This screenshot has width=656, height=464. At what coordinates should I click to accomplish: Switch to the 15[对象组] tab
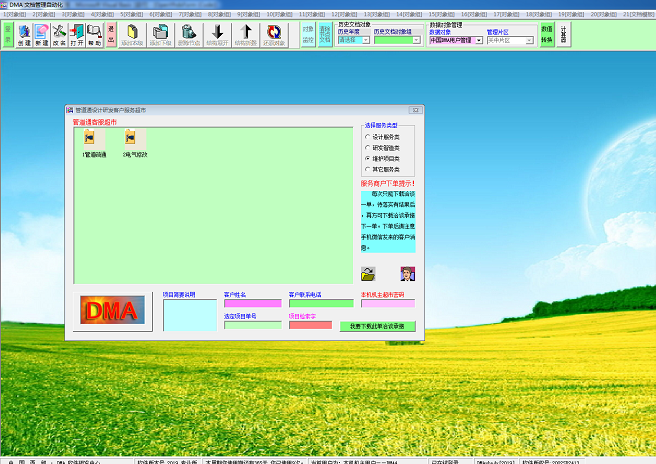pos(441,14)
